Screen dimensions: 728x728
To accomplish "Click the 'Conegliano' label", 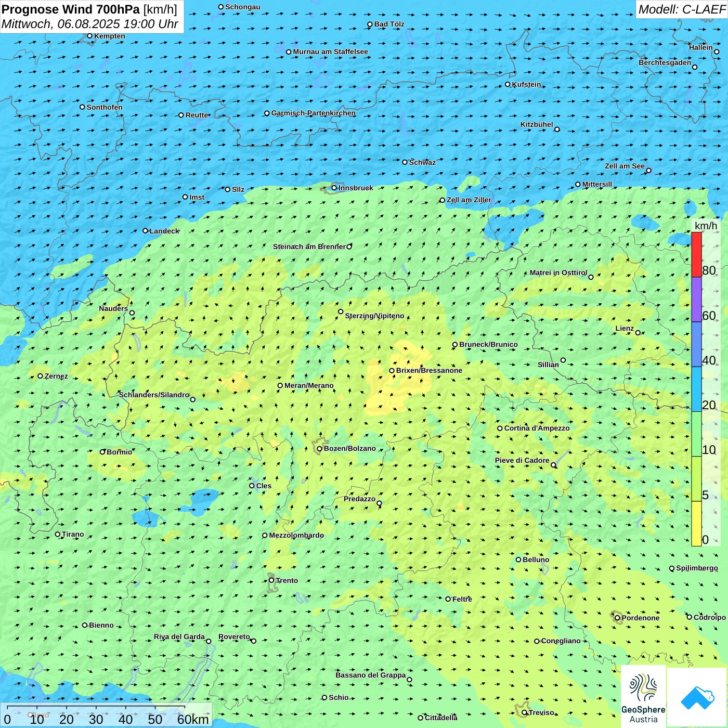I will [x=561, y=641].
